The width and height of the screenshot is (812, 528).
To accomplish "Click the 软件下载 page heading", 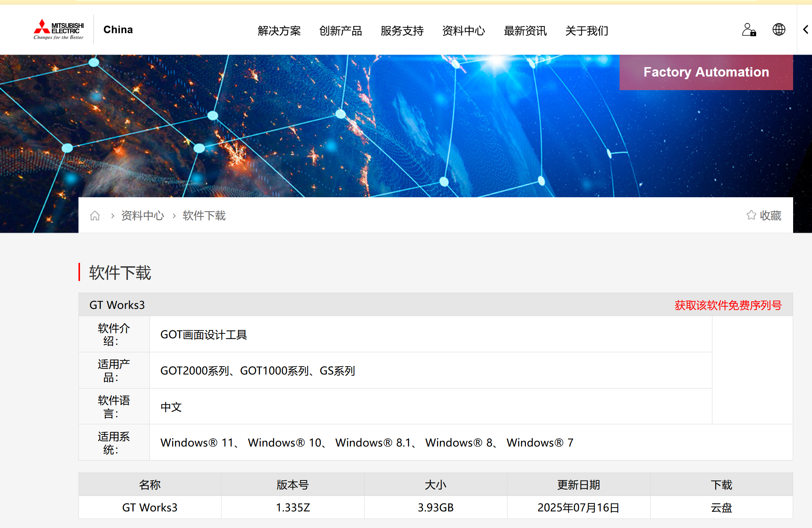I will click(x=120, y=272).
